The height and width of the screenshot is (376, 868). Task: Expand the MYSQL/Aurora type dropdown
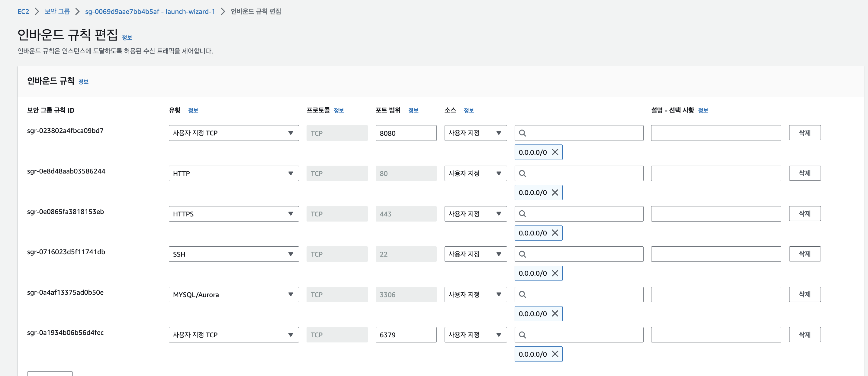(x=233, y=294)
